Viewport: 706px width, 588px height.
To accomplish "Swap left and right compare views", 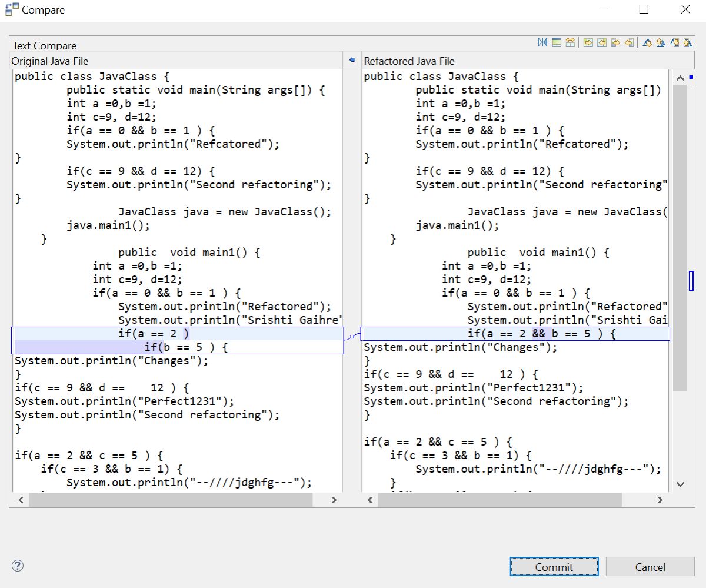I will point(542,42).
